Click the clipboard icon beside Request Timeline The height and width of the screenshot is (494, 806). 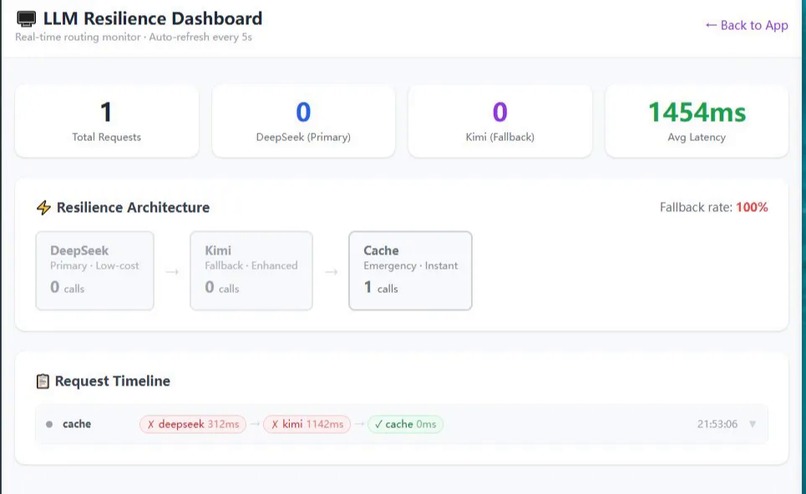click(x=43, y=381)
